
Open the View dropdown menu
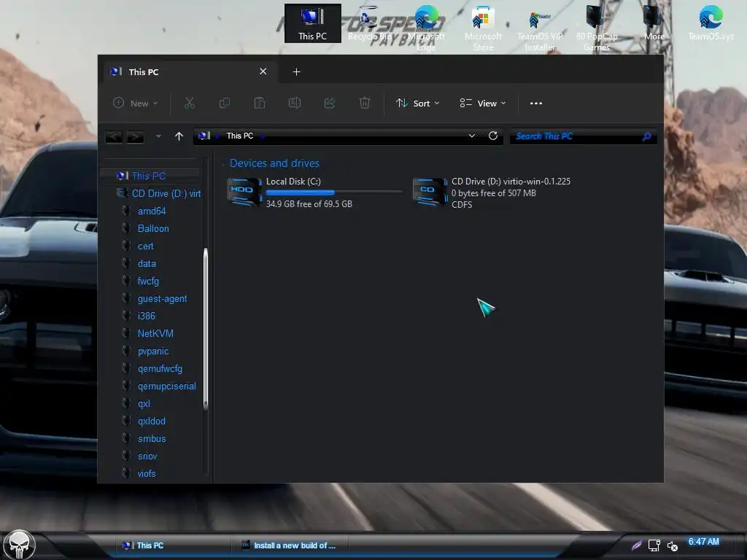coord(483,103)
